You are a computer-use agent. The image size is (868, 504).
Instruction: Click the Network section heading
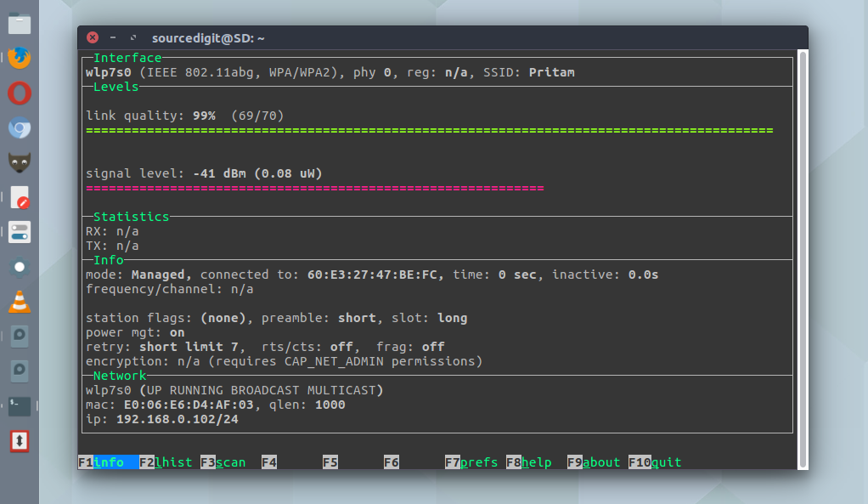point(120,376)
